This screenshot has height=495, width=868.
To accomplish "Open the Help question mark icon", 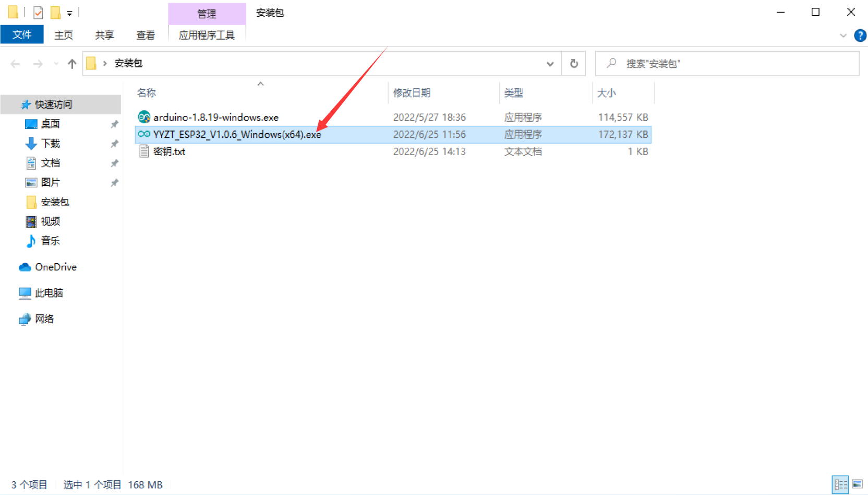I will pyautogui.click(x=860, y=36).
